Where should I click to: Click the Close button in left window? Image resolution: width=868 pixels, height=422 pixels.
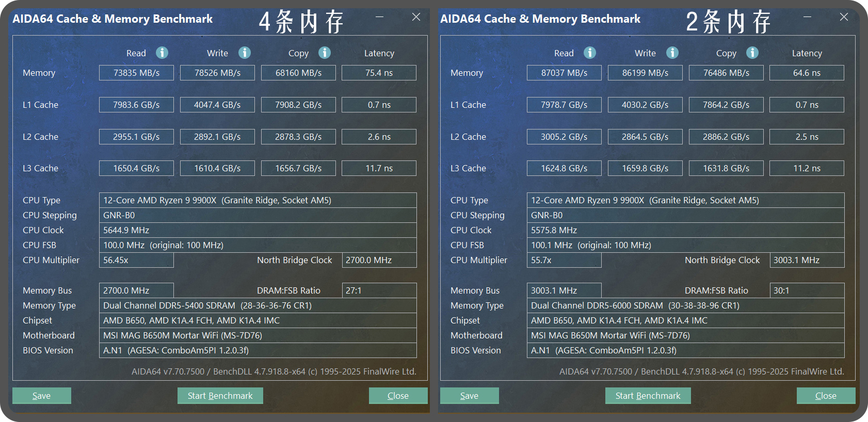tap(398, 396)
